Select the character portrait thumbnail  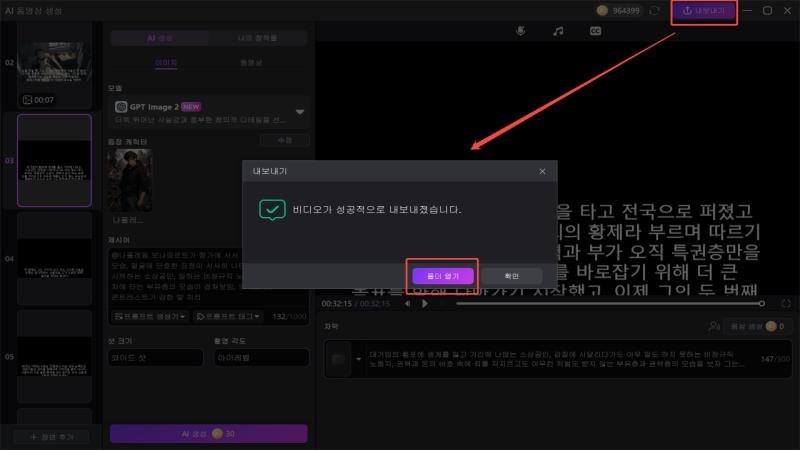tap(130, 180)
